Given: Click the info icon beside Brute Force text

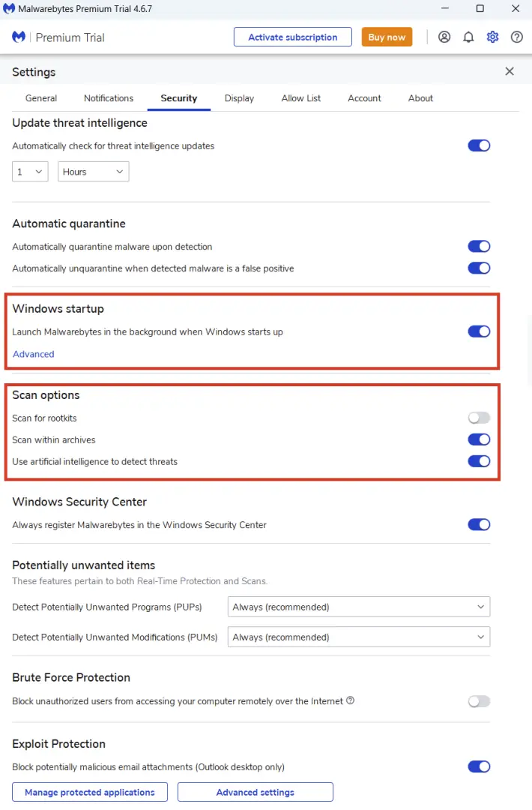Looking at the screenshot, I should click(x=351, y=700).
